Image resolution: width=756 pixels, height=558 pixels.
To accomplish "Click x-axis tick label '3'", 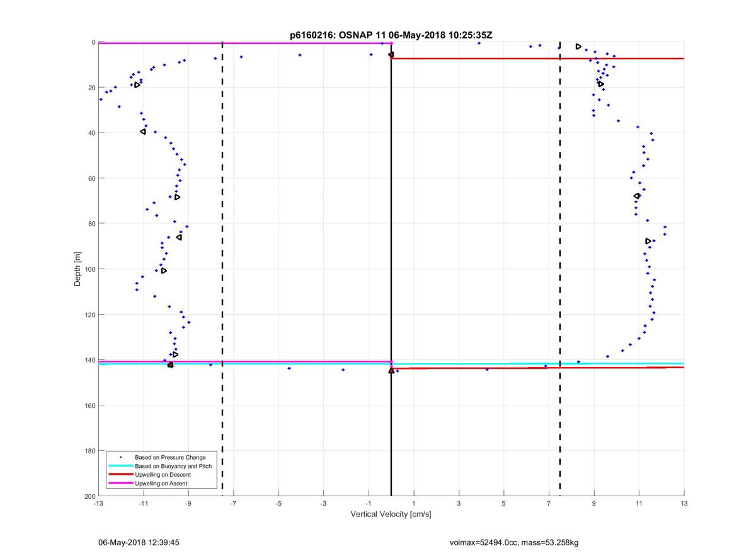I will tap(459, 503).
